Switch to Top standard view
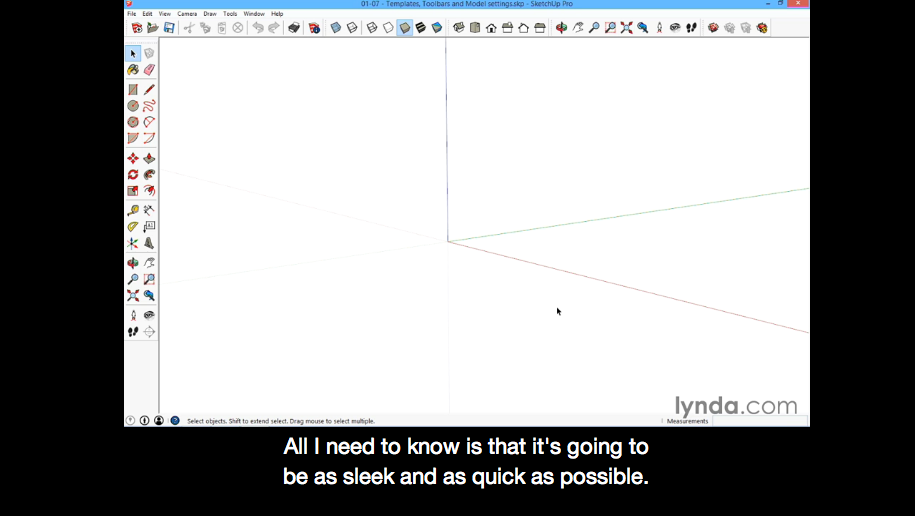 click(x=475, y=27)
